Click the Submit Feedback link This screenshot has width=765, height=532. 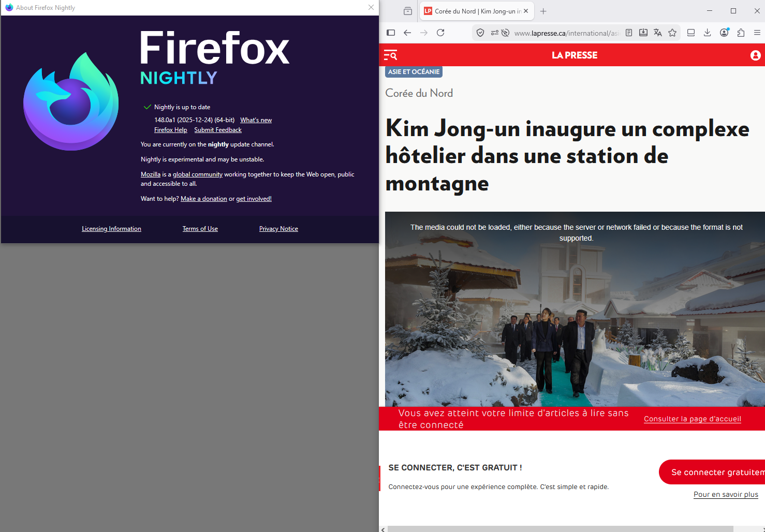click(x=218, y=130)
